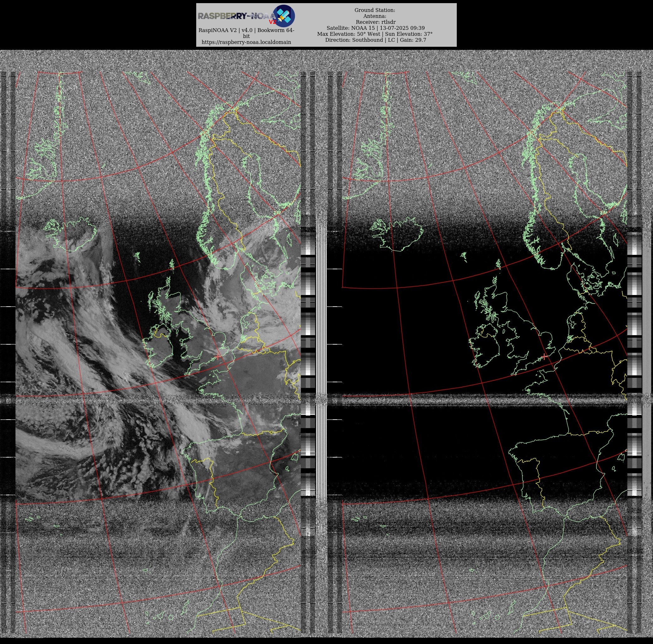
Task: Click the red ground station cross in right image
Action: (x=544, y=357)
